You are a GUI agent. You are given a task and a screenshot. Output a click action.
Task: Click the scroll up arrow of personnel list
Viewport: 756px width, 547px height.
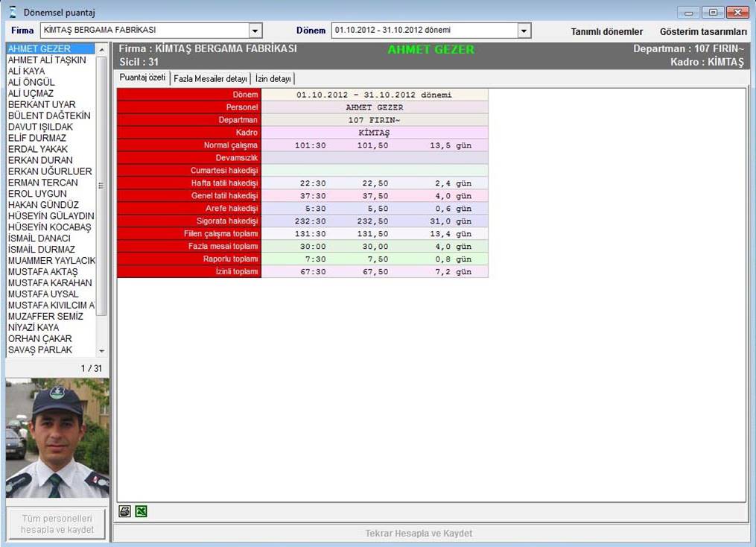tap(102, 49)
